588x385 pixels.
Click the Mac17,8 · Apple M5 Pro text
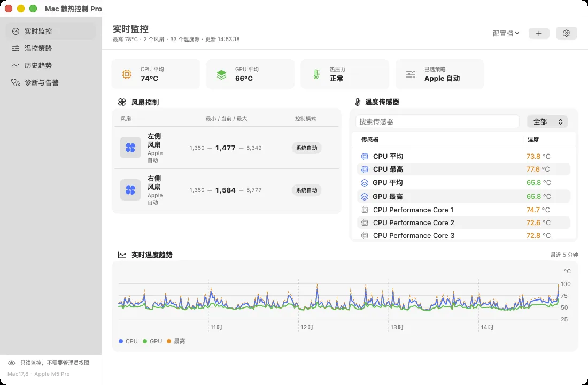(38, 374)
